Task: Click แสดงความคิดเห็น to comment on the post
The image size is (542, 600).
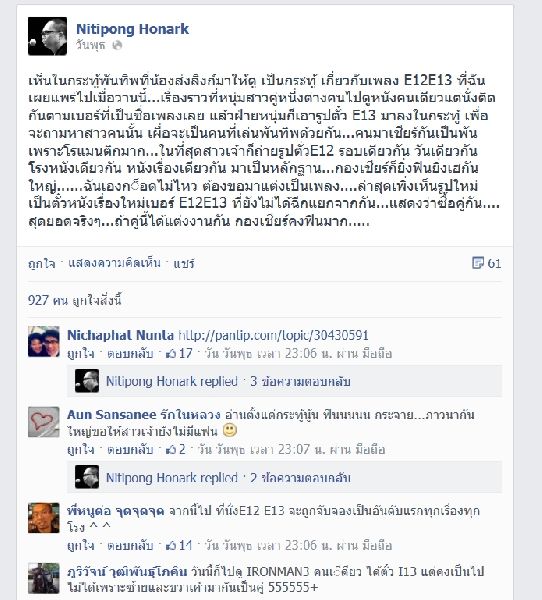Action: [x=114, y=263]
